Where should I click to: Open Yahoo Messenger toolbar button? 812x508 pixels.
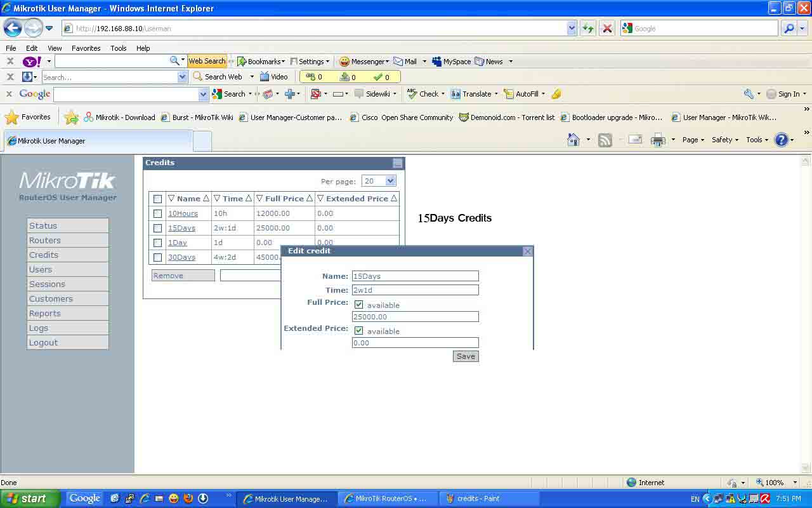364,62
